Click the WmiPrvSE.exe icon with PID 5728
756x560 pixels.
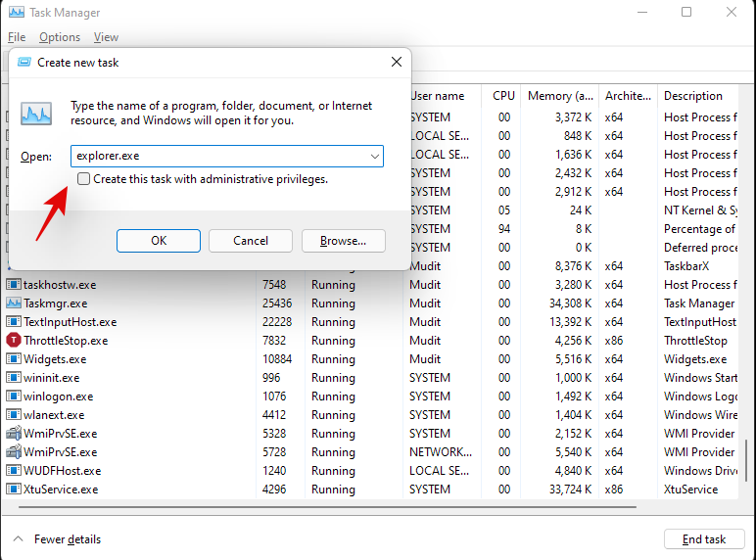coord(14,451)
